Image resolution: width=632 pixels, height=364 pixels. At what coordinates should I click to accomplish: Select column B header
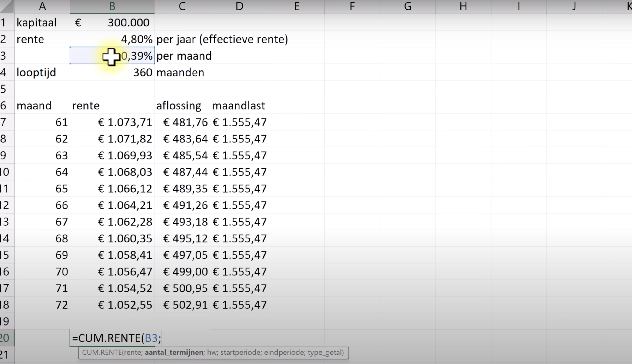point(112,7)
